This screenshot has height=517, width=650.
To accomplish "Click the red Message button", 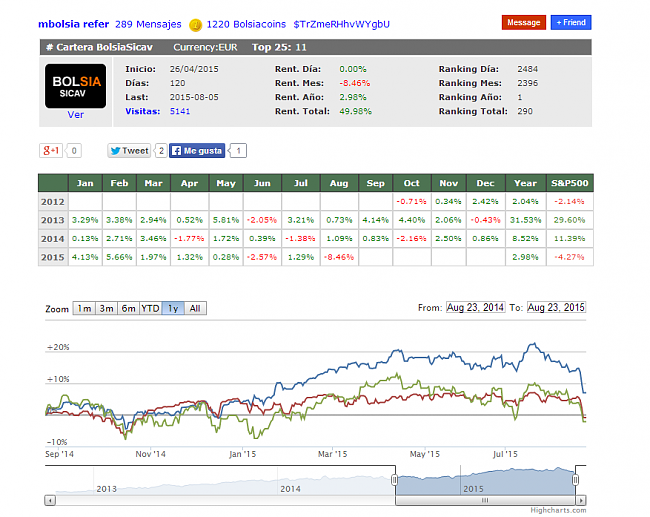I will click(x=524, y=22).
